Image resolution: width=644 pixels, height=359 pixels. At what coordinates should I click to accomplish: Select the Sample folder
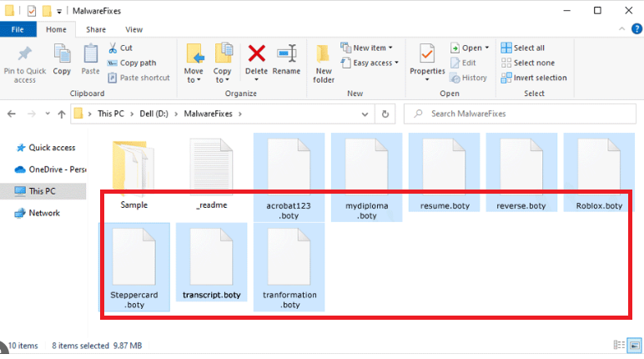[x=134, y=174]
